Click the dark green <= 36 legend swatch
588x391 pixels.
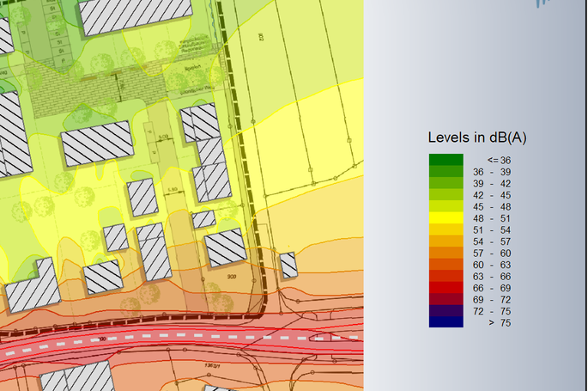click(x=446, y=160)
